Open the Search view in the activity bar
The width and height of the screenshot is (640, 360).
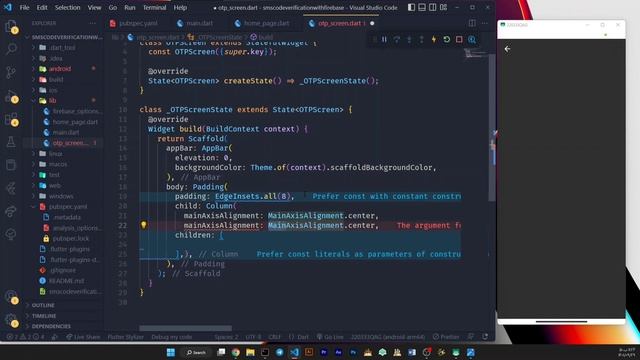(11, 49)
